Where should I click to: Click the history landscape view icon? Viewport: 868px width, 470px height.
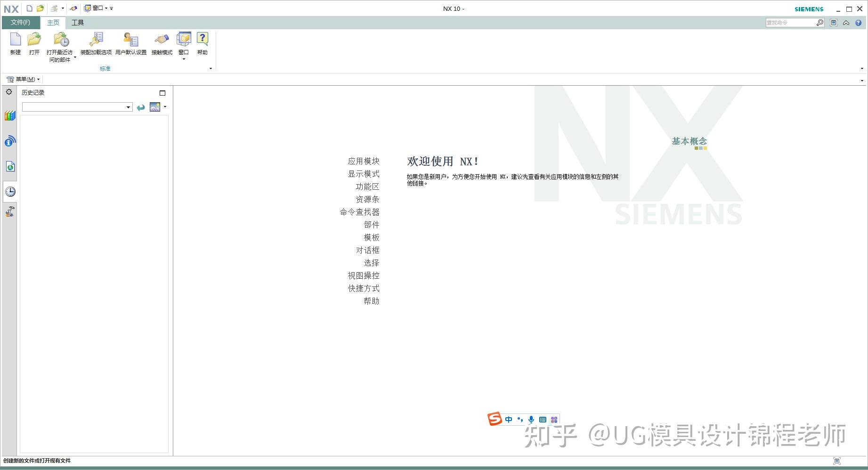pyautogui.click(x=155, y=107)
